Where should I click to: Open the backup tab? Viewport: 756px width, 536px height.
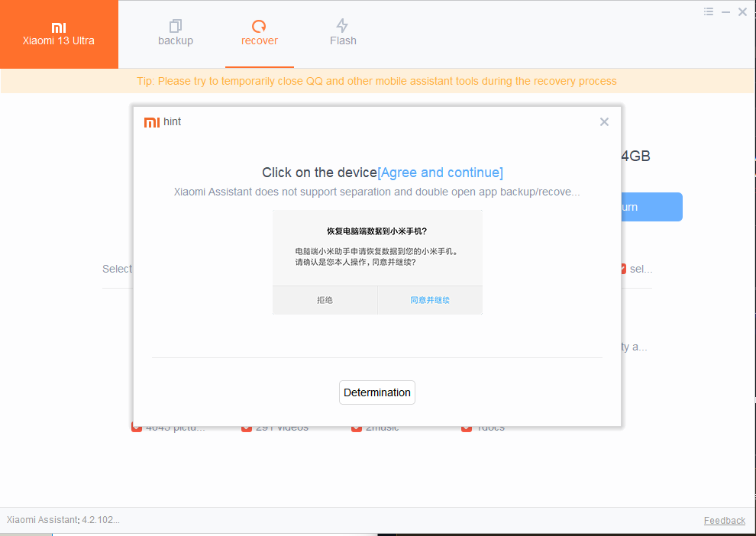coord(176,33)
